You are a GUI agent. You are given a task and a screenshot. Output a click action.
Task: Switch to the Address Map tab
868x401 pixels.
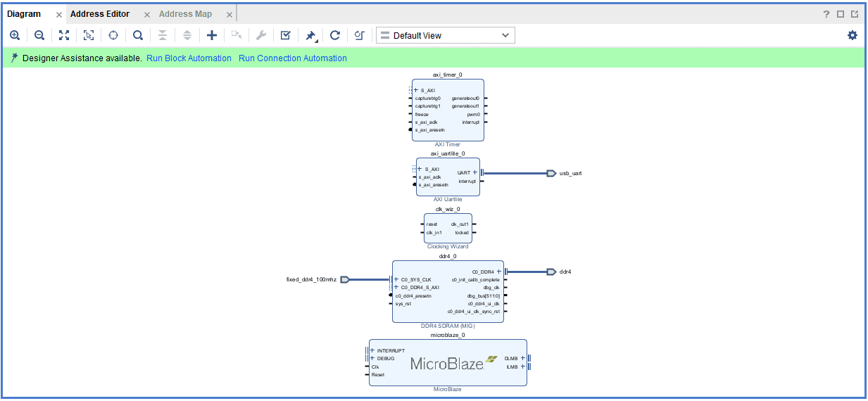point(185,14)
